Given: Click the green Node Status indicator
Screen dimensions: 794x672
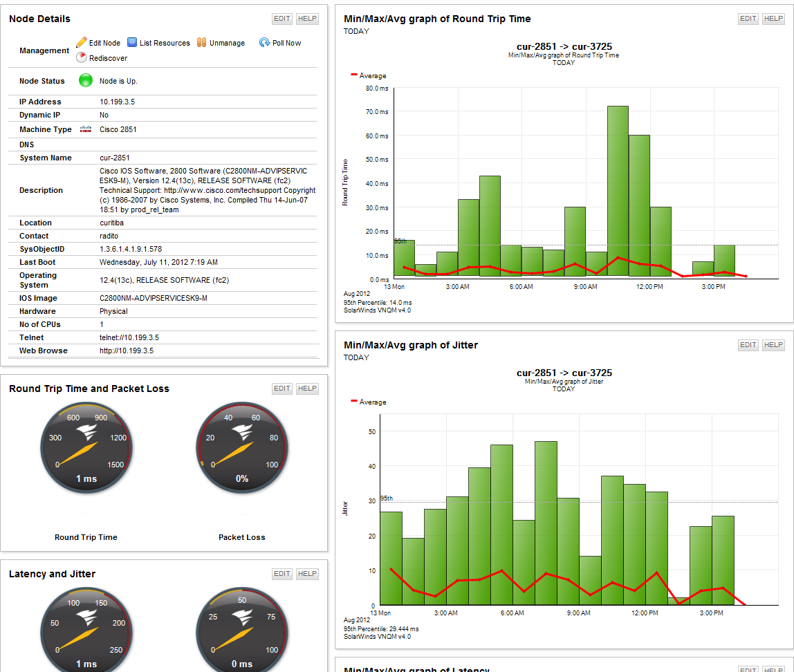Looking at the screenshot, I should click(86, 80).
